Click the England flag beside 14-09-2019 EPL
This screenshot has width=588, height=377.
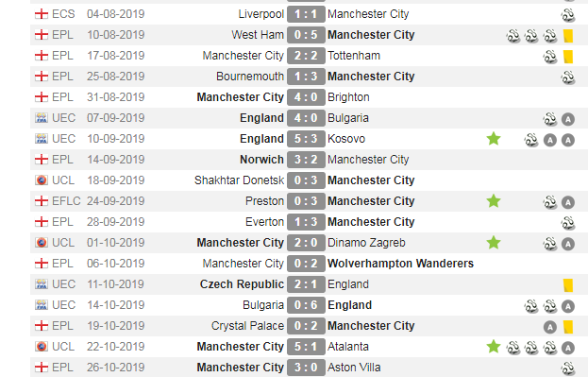click(x=42, y=160)
